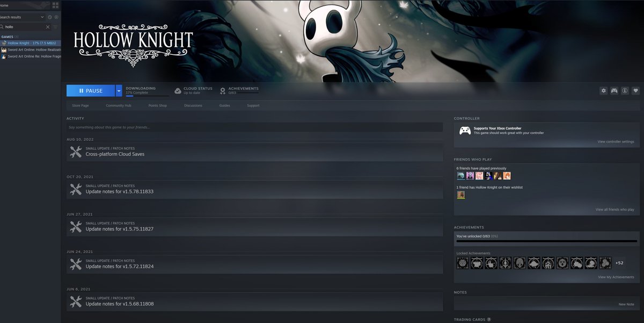This screenshot has width=644, height=323.
Task: Open advanced filter options icon beside search
Action: tap(56, 27)
